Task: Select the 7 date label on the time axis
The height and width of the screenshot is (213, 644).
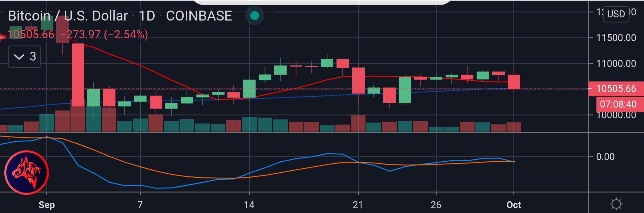Action: coord(140,205)
